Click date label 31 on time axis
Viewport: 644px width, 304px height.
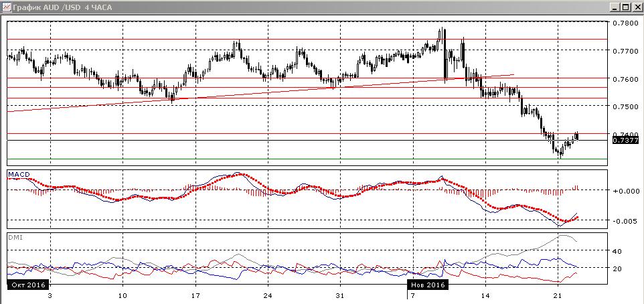tap(340, 296)
